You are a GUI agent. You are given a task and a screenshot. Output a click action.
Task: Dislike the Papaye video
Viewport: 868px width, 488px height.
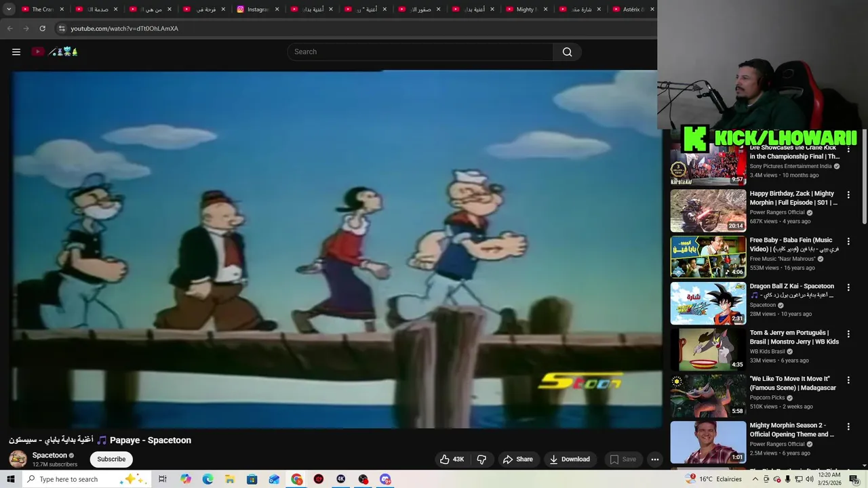click(x=481, y=459)
